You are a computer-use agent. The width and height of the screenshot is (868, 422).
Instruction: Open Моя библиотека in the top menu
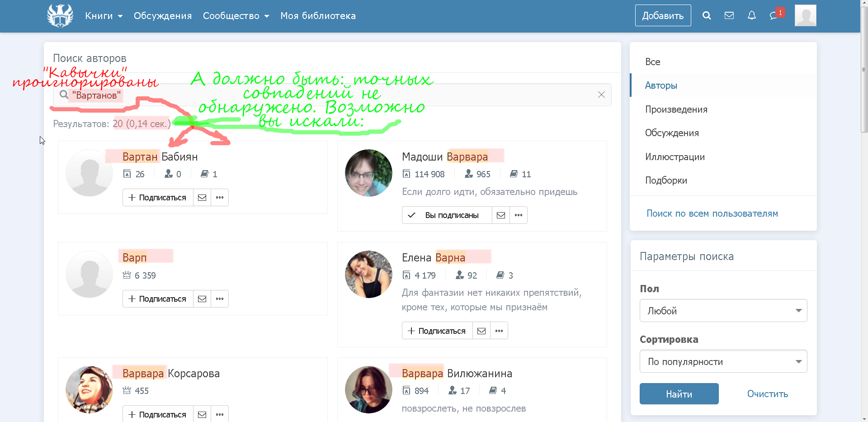click(318, 16)
